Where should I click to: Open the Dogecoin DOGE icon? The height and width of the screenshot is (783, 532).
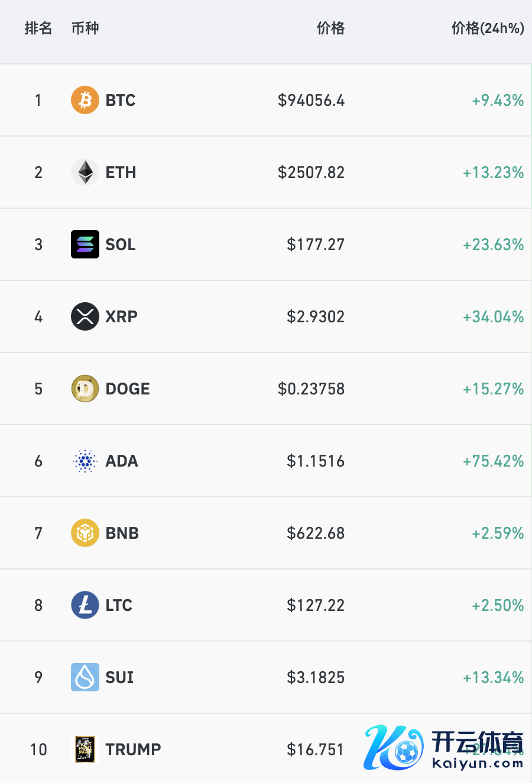coord(85,389)
